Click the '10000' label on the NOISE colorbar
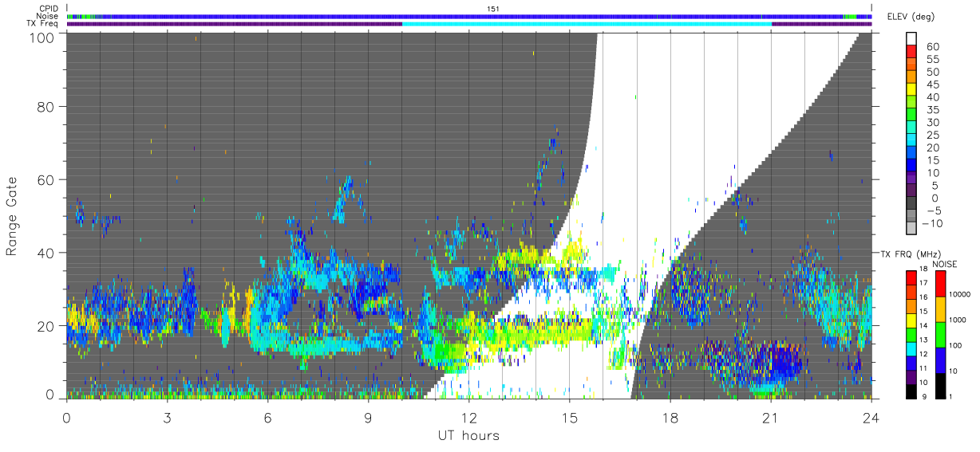The width and height of the screenshot is (980, 452). (x=960, y=294)
